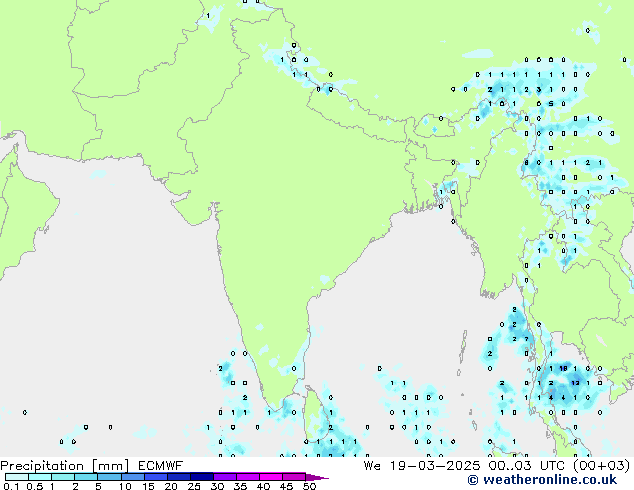Screen dimensions: 634x490
Task: Click the '35' legend scale label
Action: [240, 486]
